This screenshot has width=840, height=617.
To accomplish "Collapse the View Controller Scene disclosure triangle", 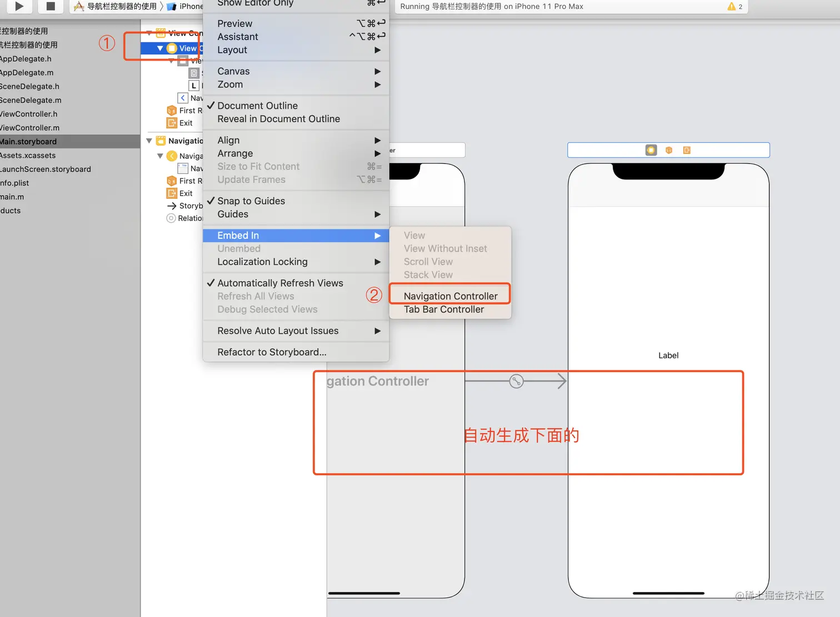I will click(149, 33).
